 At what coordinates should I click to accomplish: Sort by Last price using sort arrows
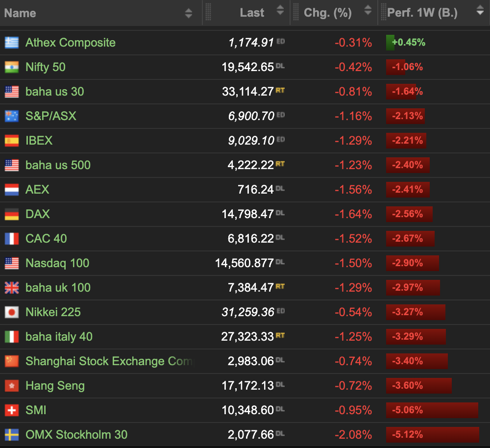point(280,10)
